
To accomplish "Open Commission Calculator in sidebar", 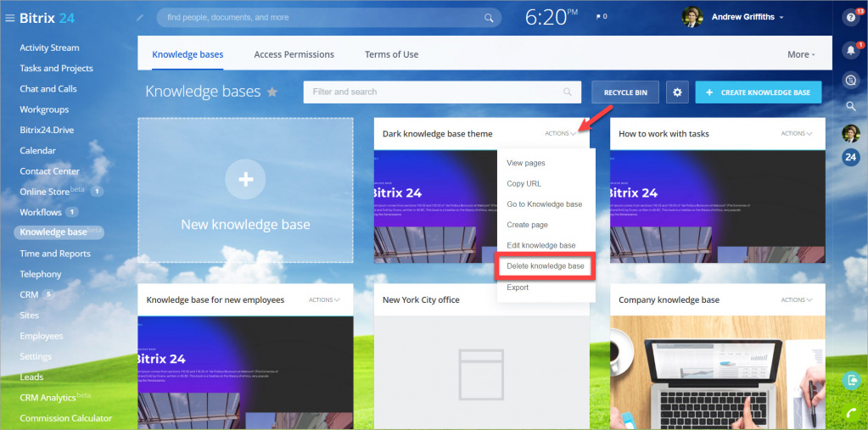I will point(66,418).
